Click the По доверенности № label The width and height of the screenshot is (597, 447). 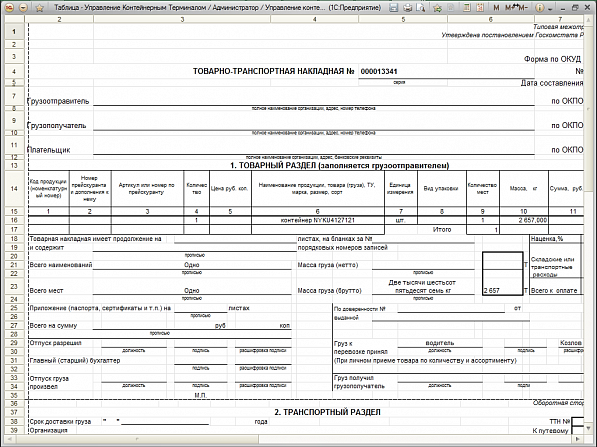(x=359, y=309)
